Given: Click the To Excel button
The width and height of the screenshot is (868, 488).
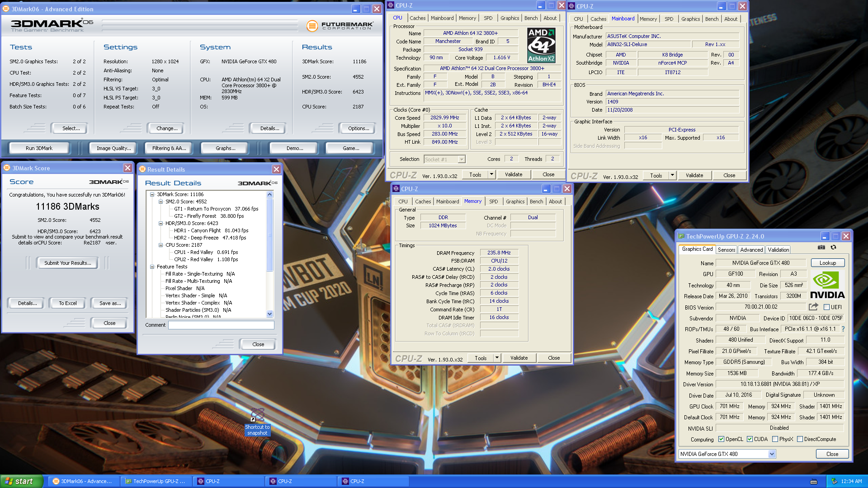Looking at the screenshot, I should click(68, 303).
